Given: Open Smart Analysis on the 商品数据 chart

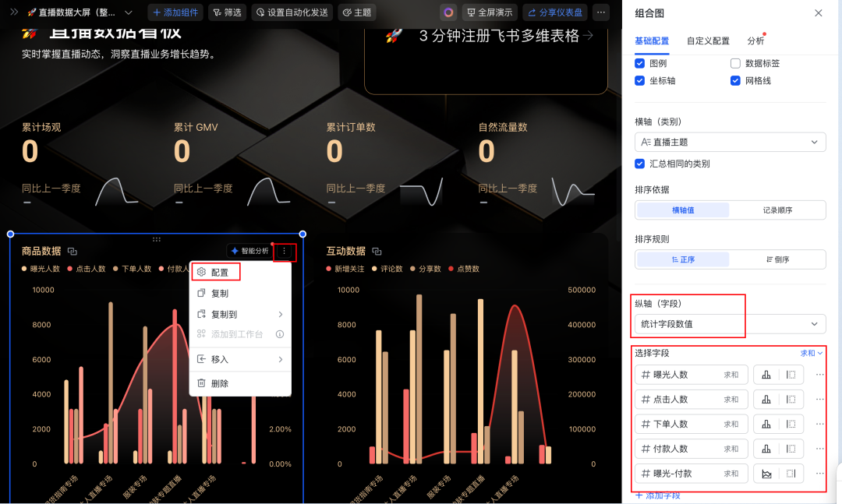Looking at the screenshot, I should click(x=249, y=252).
